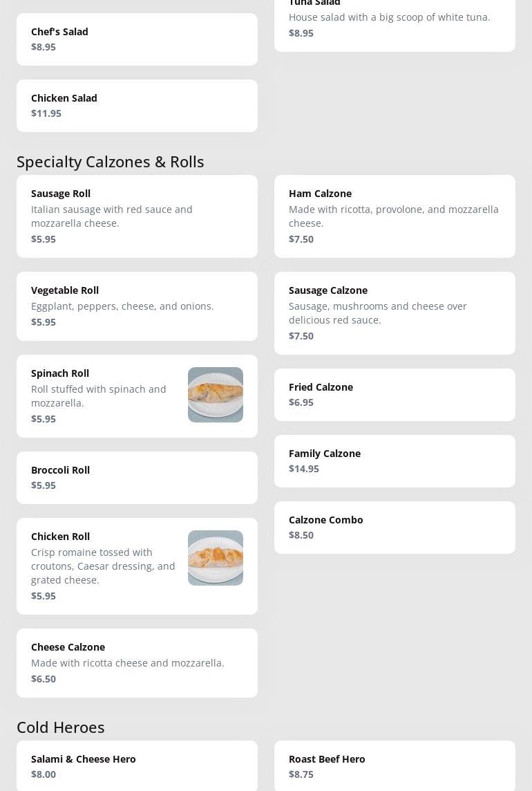532x791 pixels.
Task: Click the Cold Heroes section heading
Action: (61, 727)
